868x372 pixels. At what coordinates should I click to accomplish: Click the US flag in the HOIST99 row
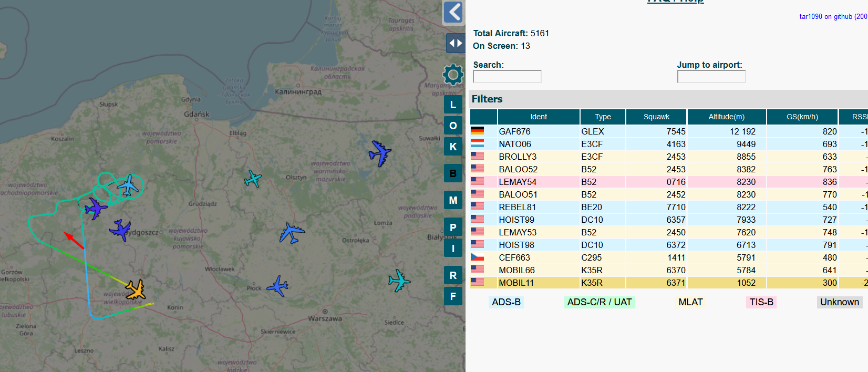point(477,219)
